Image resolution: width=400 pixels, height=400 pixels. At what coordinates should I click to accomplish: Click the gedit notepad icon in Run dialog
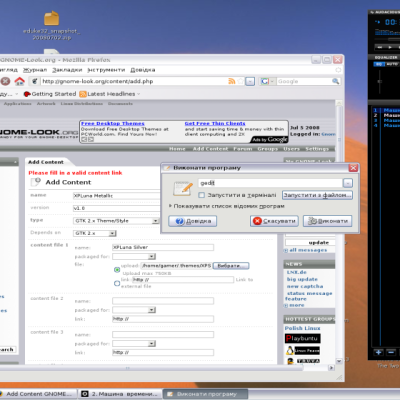click(x=183, y=188)
